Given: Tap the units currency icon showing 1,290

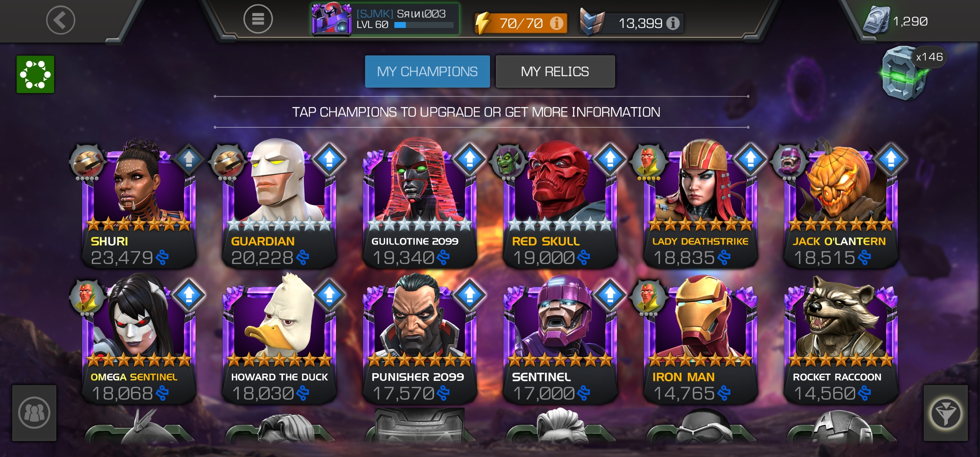Looking at the screenshot, I should pyautogui.click(x=877, y=20).
